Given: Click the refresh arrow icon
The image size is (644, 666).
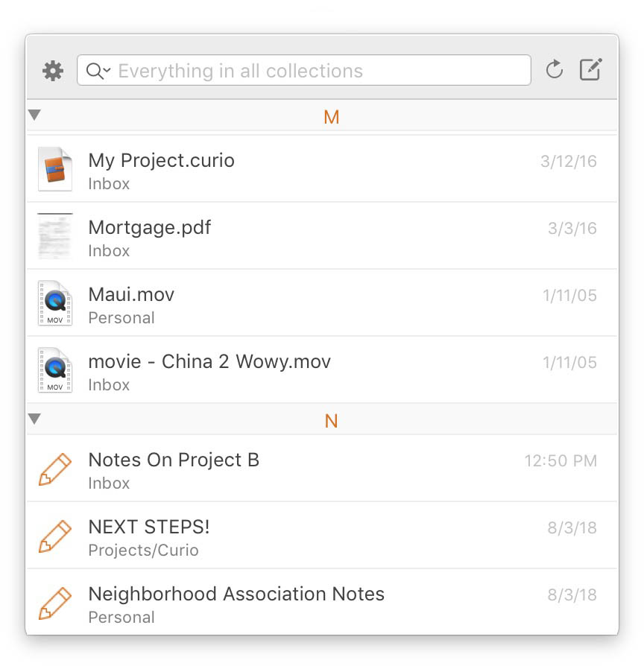Looking at the screenshot, I should [554, 71].
